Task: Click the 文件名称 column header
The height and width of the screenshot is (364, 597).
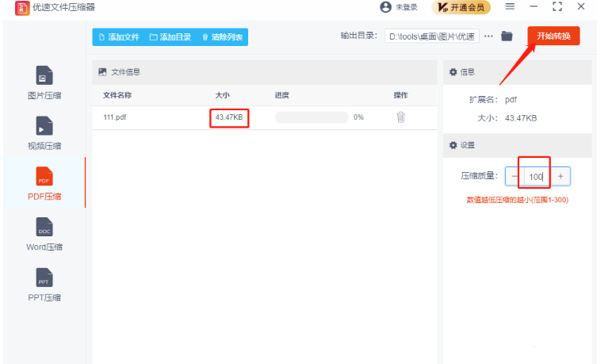Action: (117, 95)
